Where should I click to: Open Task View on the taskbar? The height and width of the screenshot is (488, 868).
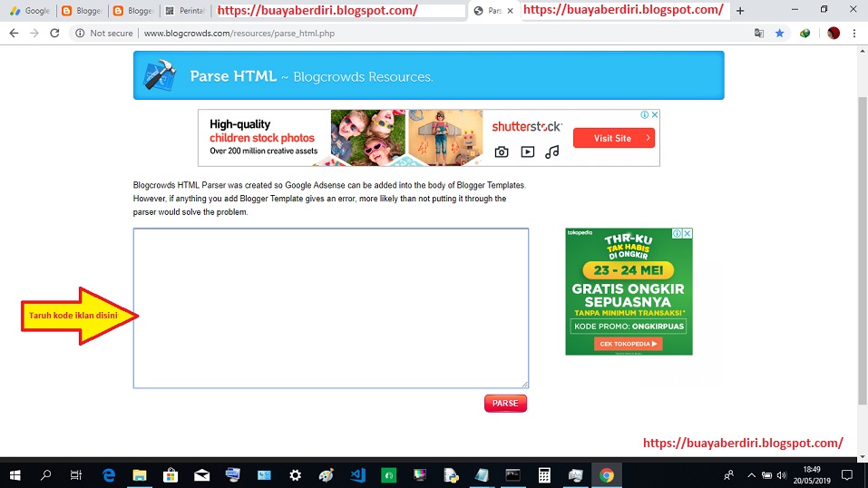76,475
